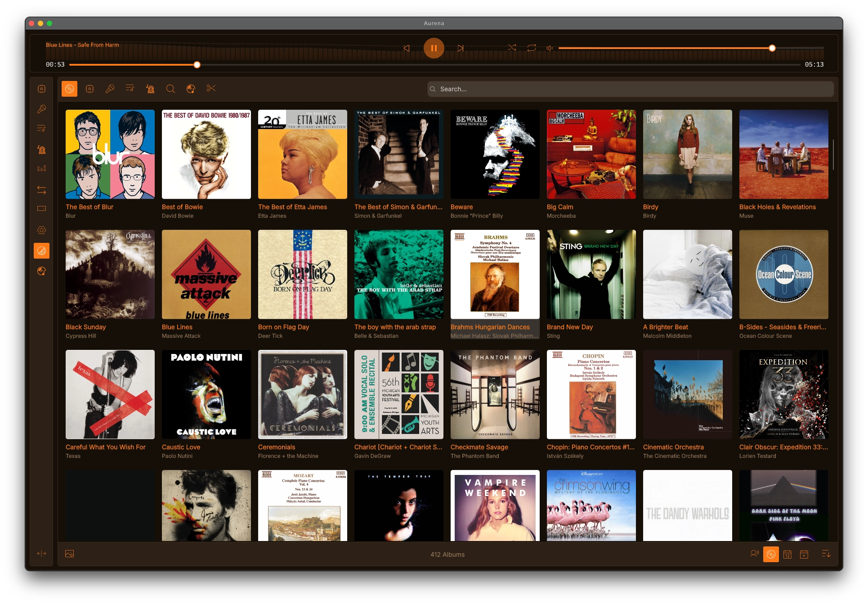Open Brahms Hungarian Dances album cover

pyautogui.click(x=495, y=274)
